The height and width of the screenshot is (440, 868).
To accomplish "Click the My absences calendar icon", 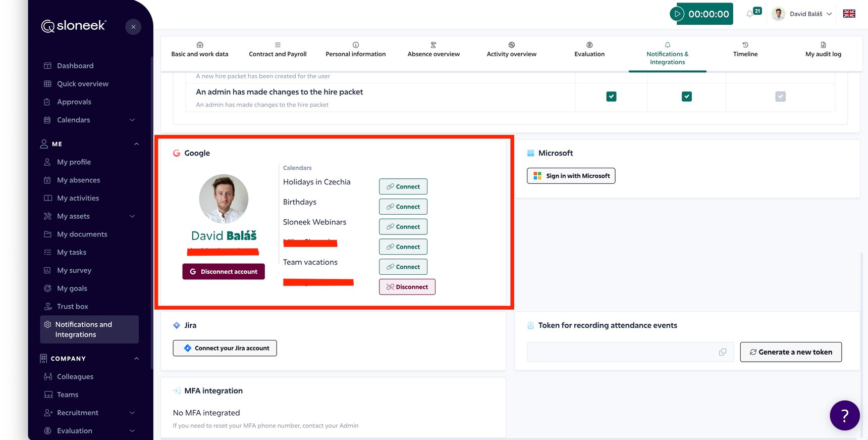I will pyautogui.click(x=47, y=180).
